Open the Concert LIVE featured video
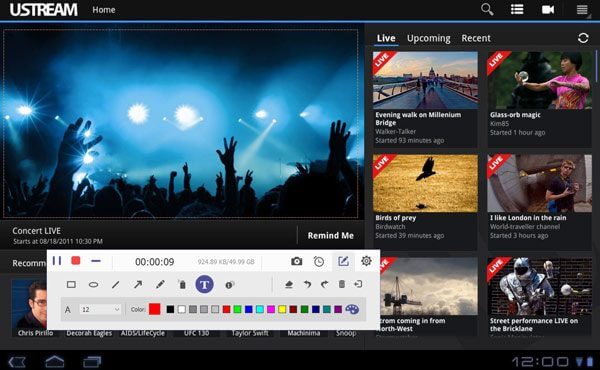Viewport: 600px width, 370px height. pyautogui.click(x=181, y=124)
